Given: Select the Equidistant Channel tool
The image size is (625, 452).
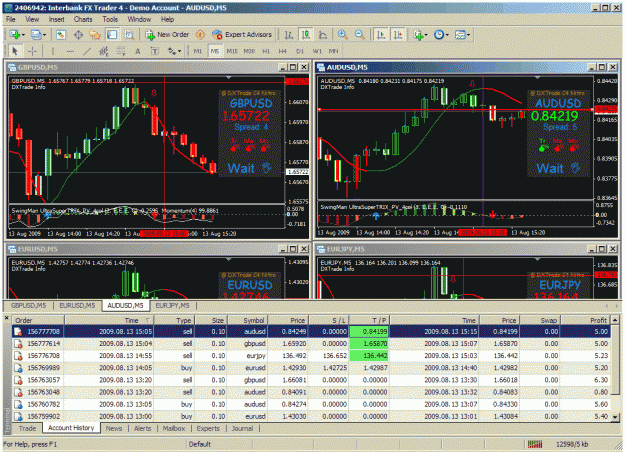Looking at the screenshot, I should [104, 51].
